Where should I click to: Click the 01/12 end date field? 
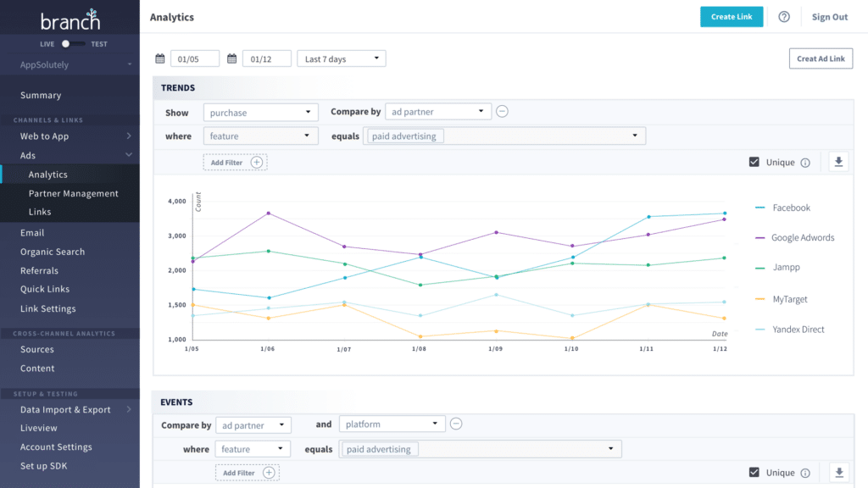pyautogui.click(x=267, y=58)
